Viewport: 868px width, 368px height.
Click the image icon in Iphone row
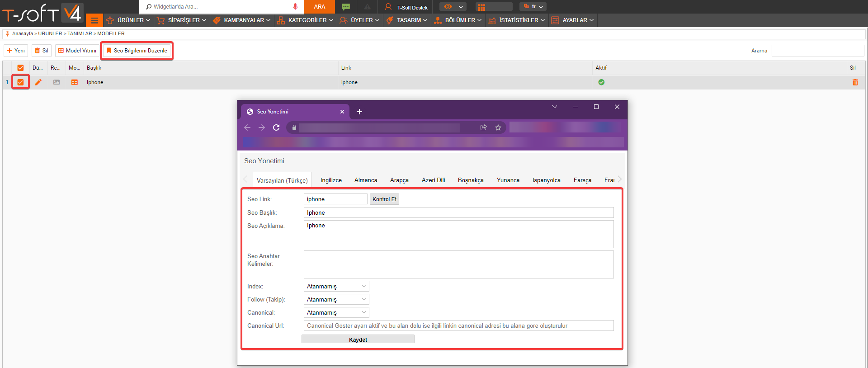57,82
